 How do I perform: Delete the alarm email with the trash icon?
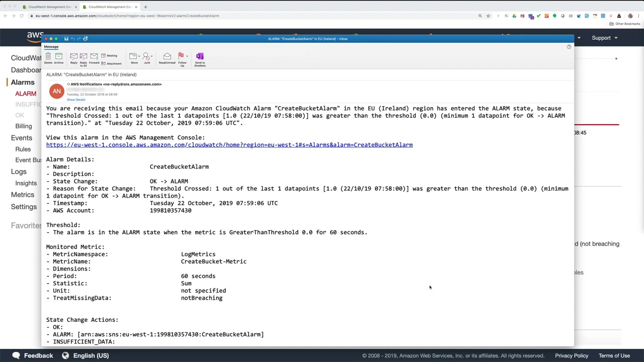point(48,58)
